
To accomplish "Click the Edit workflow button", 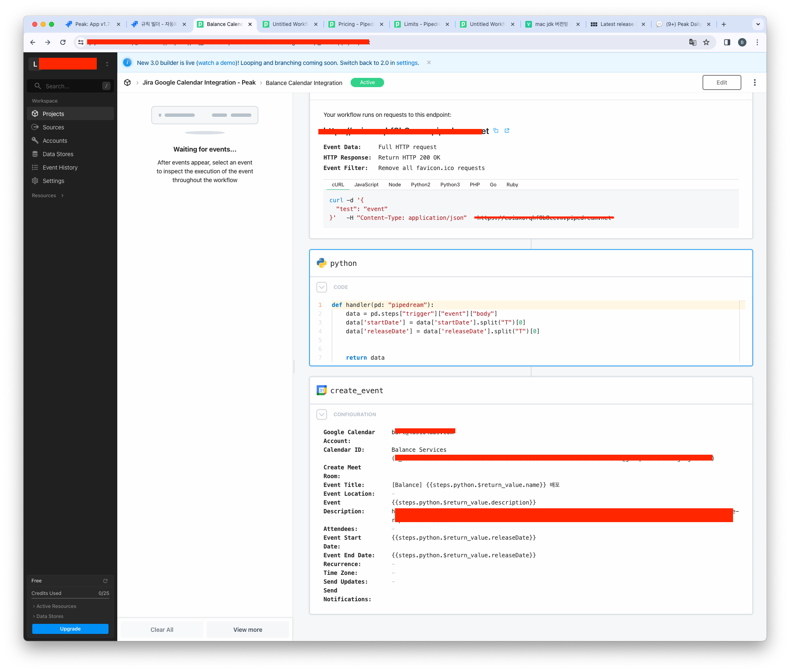I will tap(722, 82).
